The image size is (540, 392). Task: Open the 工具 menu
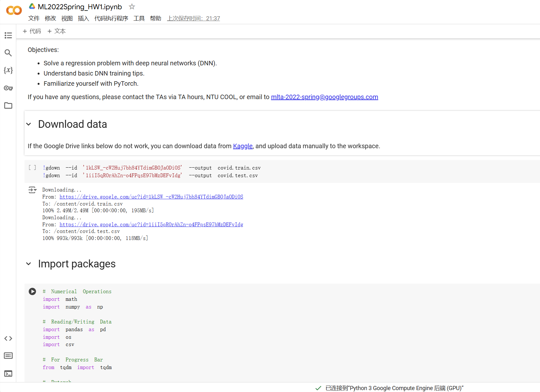pos(139,18)
